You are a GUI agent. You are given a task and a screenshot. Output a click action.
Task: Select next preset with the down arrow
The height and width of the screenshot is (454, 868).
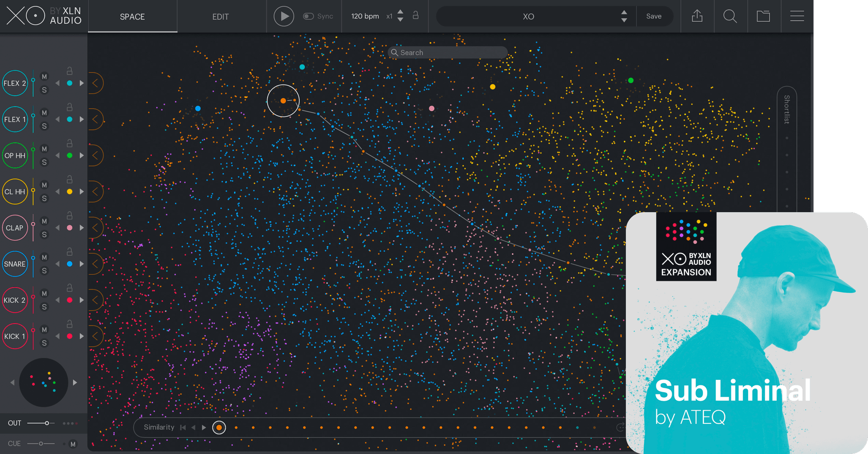624,20
